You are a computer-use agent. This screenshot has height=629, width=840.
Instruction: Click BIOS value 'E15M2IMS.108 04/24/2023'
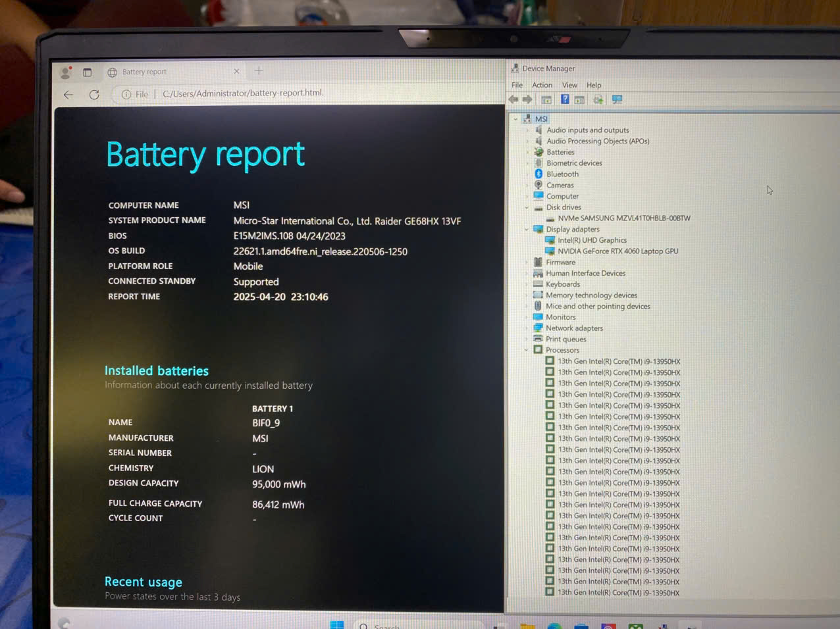click(x=289, y=236)
